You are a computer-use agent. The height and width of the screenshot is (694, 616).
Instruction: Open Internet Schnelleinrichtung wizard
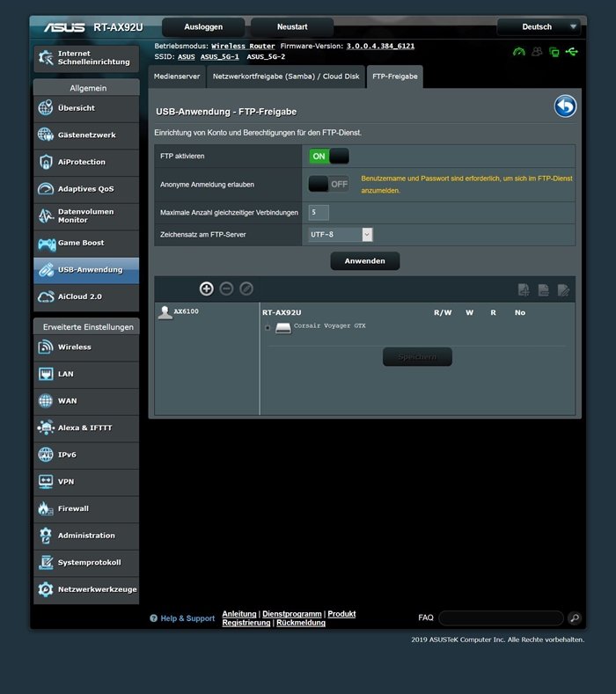tap(86, 58)
